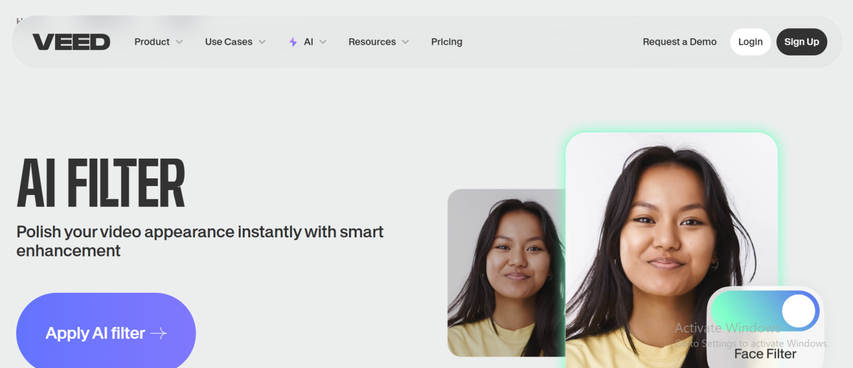Click the Login button
This screenshot has height=368, width=853.
point(750,42)
